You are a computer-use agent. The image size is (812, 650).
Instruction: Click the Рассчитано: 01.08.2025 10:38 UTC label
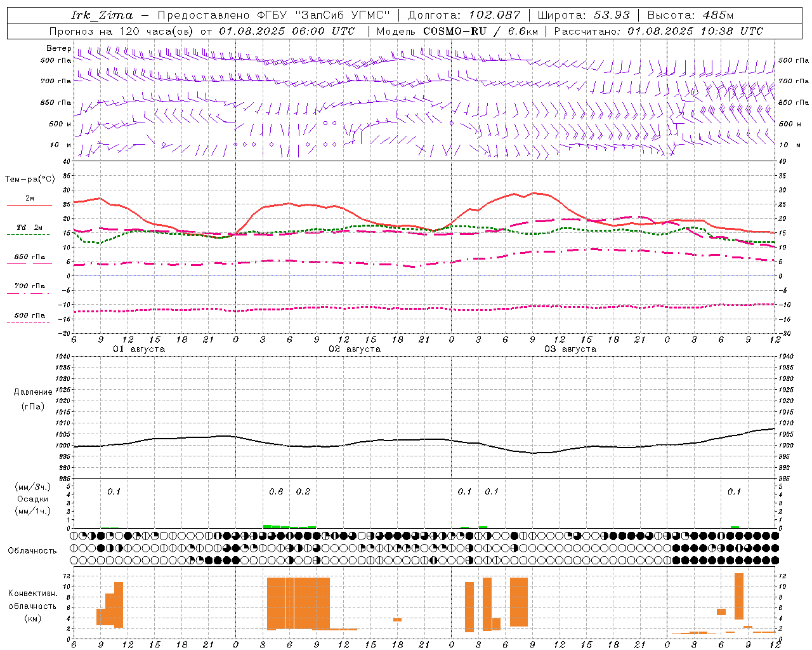click(658, 31)
